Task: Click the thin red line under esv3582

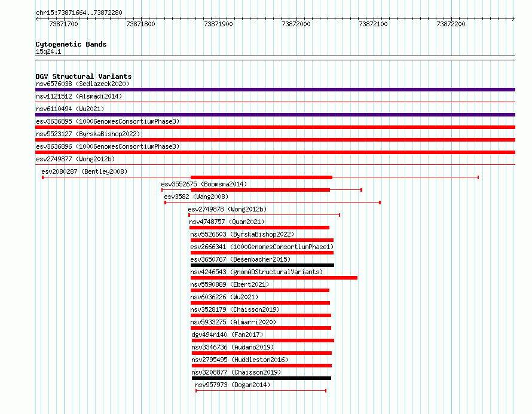Action: tap(273, 203)
